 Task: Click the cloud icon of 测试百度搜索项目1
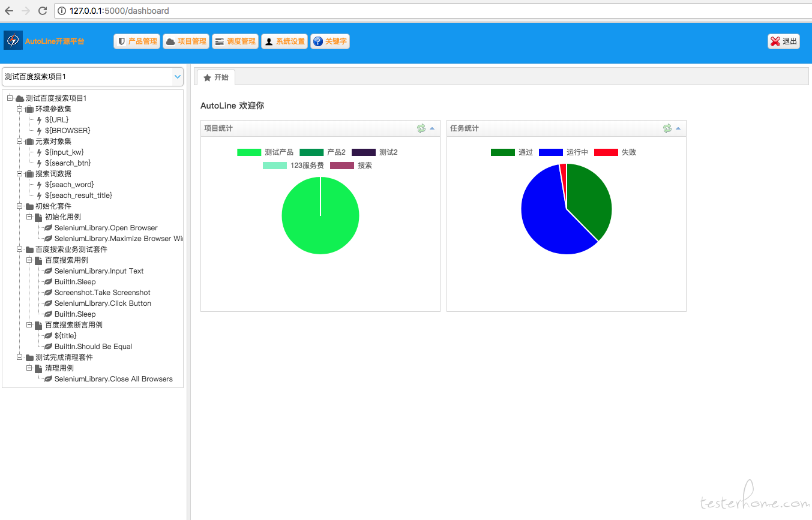coord(20,98)
